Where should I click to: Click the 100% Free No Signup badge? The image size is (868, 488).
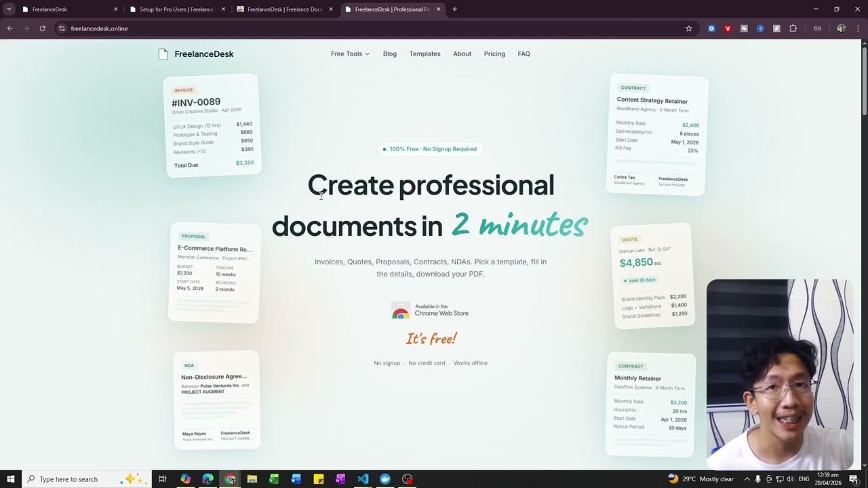coord(430,149)
